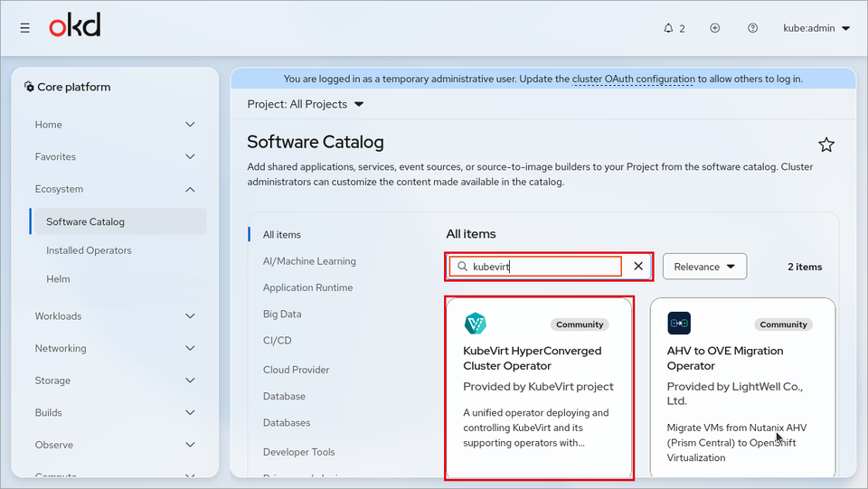Screen dimensions: 868x489
Task: Click the plus import icon
Action: 714,28
